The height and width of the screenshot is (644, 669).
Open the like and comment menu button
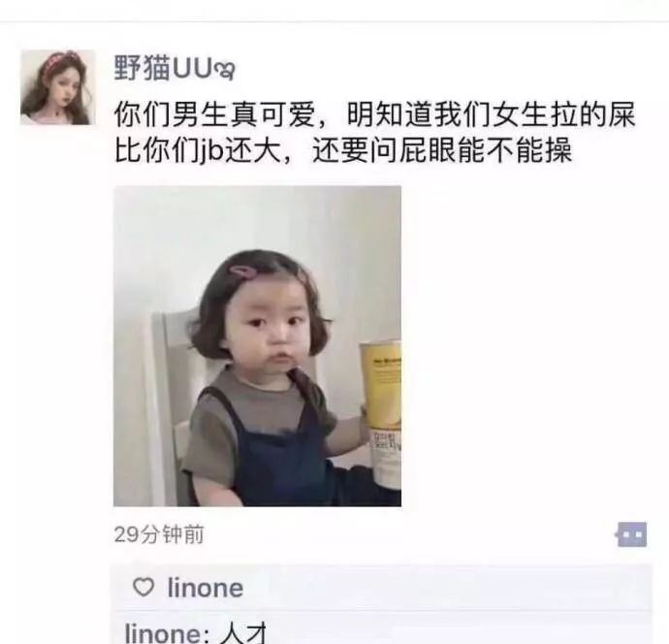coord(631,534)
